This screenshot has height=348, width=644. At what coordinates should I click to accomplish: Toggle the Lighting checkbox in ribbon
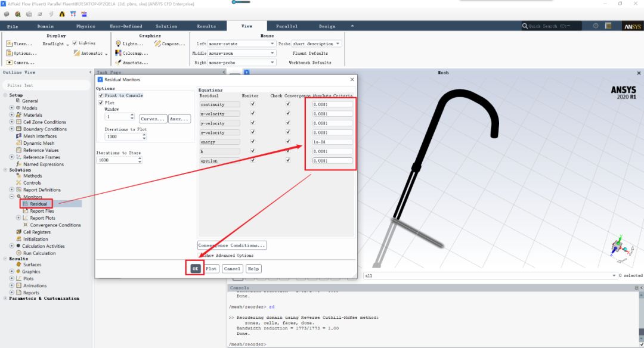point(75,43)
